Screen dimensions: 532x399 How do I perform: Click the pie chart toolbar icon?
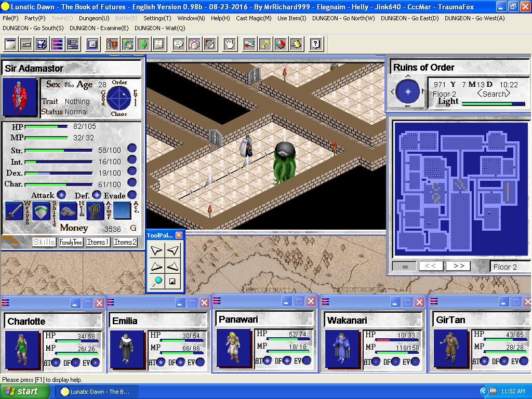click(281, 44)
